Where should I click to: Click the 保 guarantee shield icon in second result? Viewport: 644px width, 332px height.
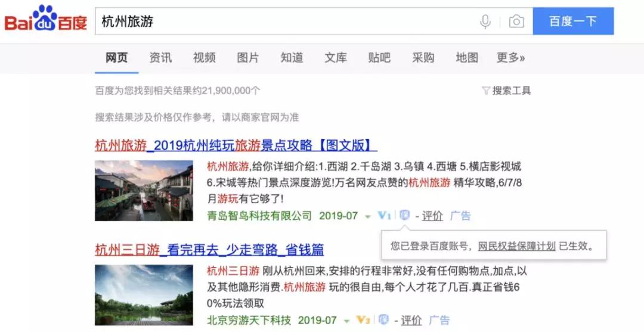383,320
